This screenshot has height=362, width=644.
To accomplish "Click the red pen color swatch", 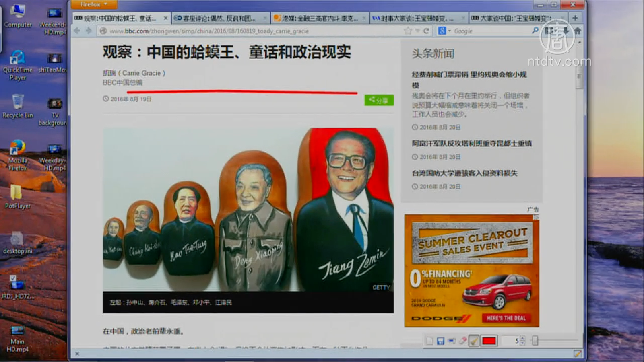I will pos(489,341).
